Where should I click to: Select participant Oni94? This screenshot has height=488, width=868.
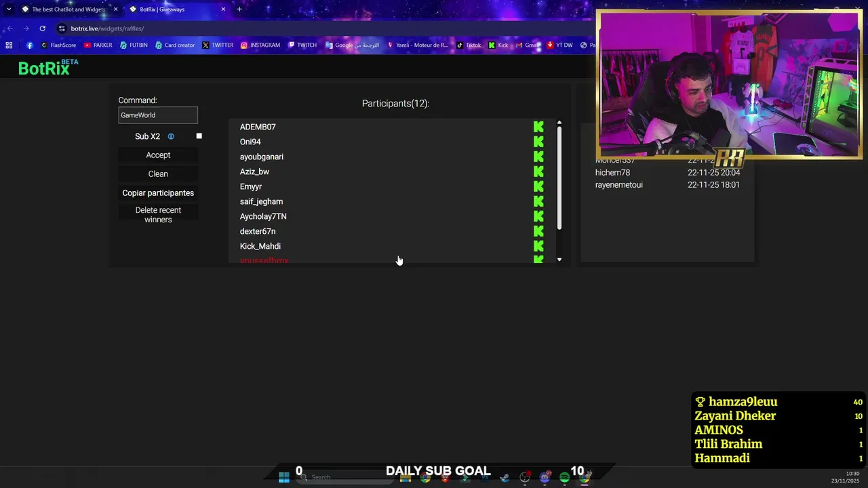tap(250, 142)
